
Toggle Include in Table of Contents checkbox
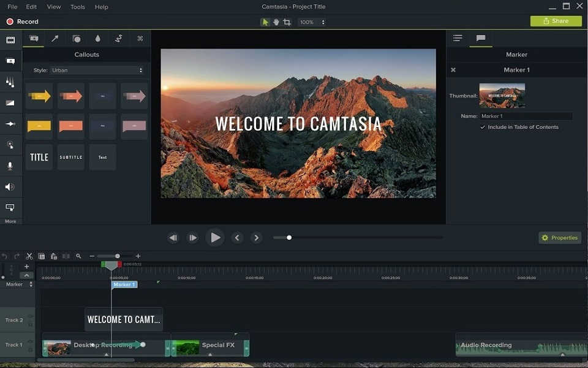point(483,128)
